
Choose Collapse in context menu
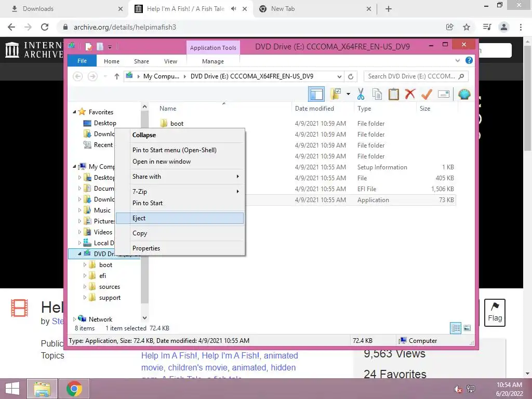180,135
